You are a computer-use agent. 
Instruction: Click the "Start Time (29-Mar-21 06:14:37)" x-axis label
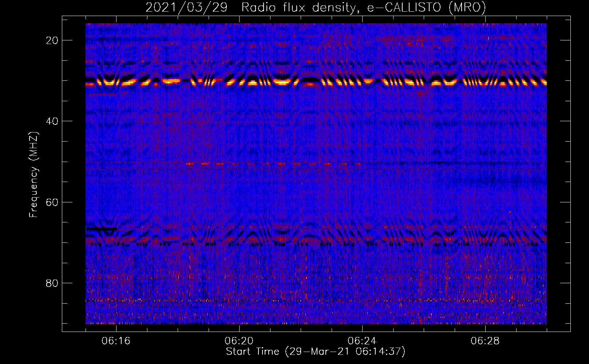316,352
